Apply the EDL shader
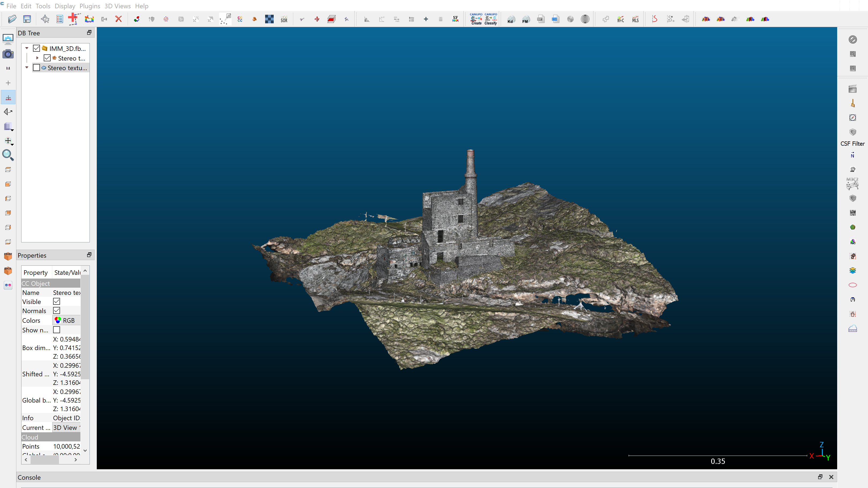 click(852, 54)
